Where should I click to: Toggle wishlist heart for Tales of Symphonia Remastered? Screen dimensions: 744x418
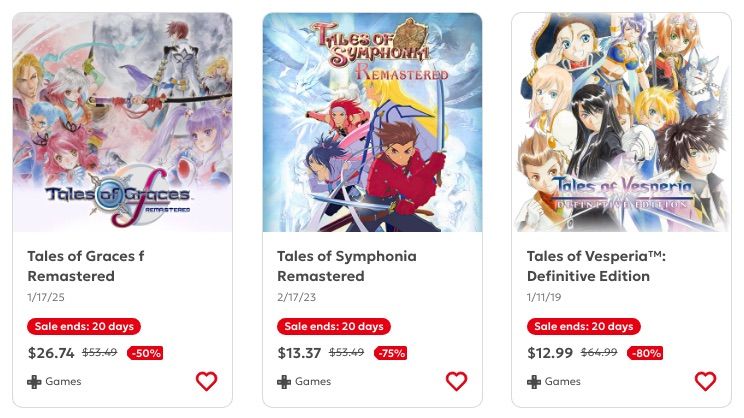click(456, 381)
